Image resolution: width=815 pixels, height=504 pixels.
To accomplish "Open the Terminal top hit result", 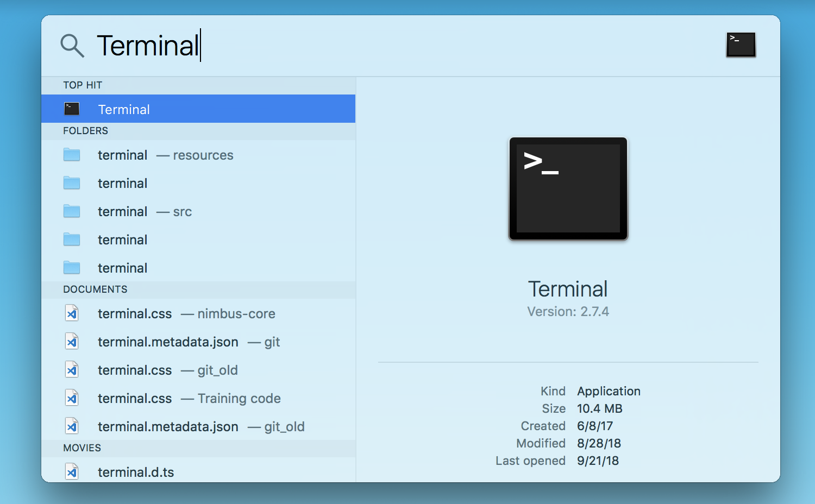I will [x=198, y=109].
